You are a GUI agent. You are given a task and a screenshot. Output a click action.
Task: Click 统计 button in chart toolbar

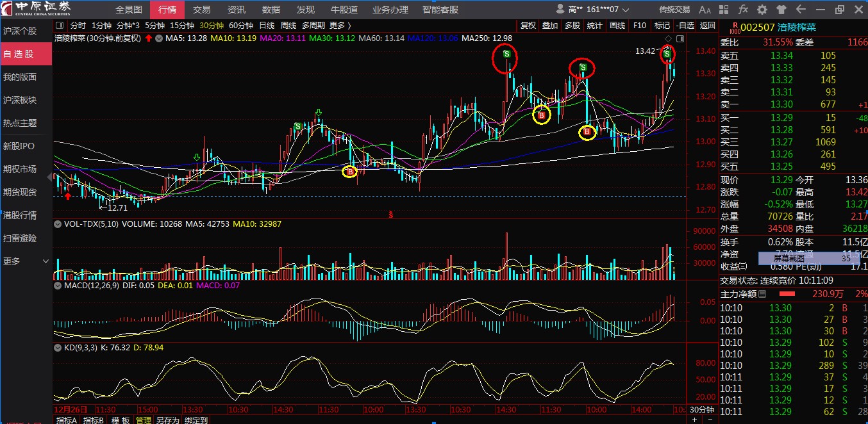(x=594, y=26)
